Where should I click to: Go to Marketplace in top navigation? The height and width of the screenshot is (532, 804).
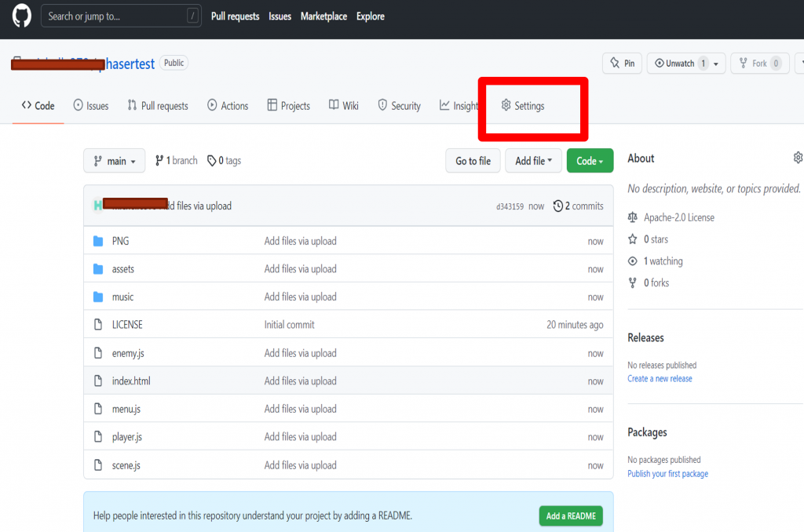(x=323, y=16)
